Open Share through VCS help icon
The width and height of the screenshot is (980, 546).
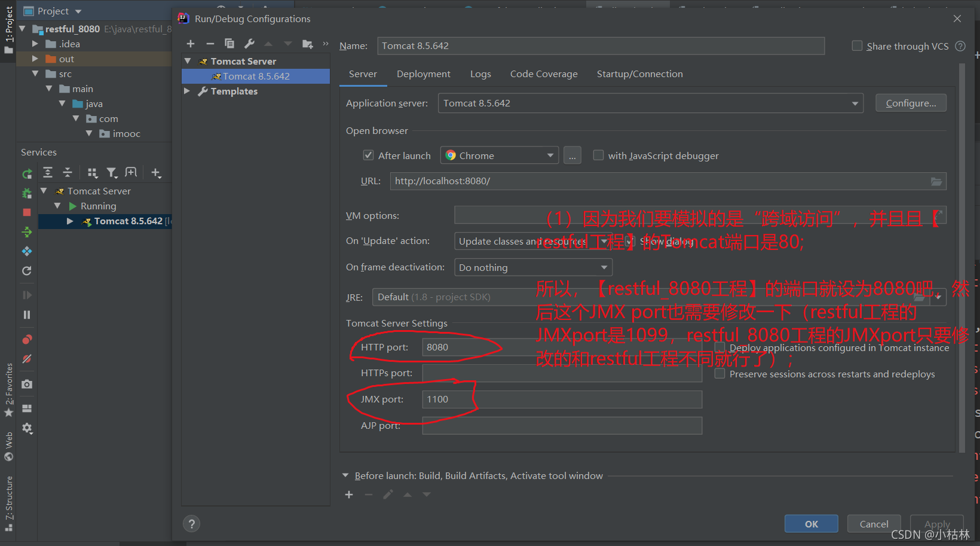[x=960, y=46]
